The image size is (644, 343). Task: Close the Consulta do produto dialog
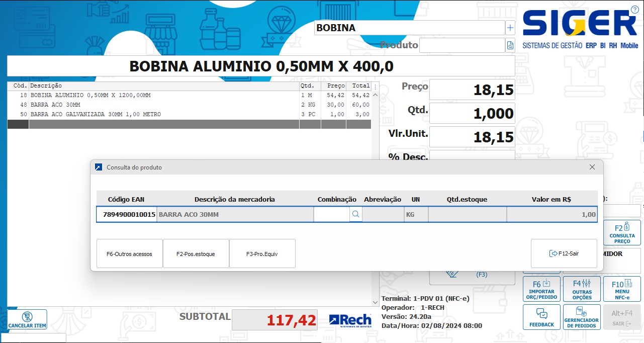tap(592, 167)
